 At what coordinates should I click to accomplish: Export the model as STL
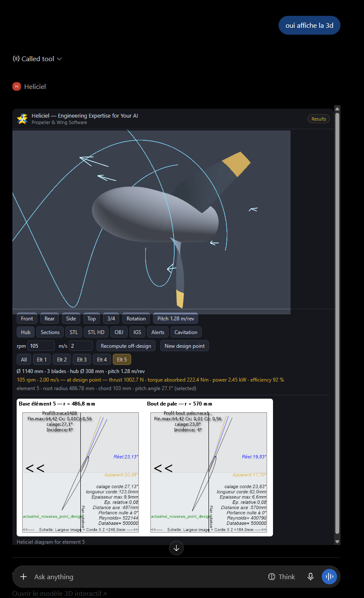click(x=74, y=332)
